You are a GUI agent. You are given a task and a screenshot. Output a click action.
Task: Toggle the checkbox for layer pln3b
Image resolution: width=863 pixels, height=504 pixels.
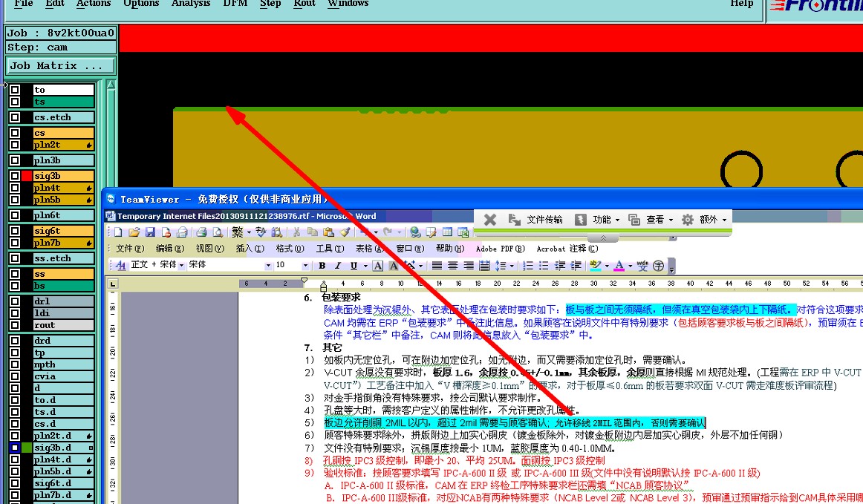(15, 160)
